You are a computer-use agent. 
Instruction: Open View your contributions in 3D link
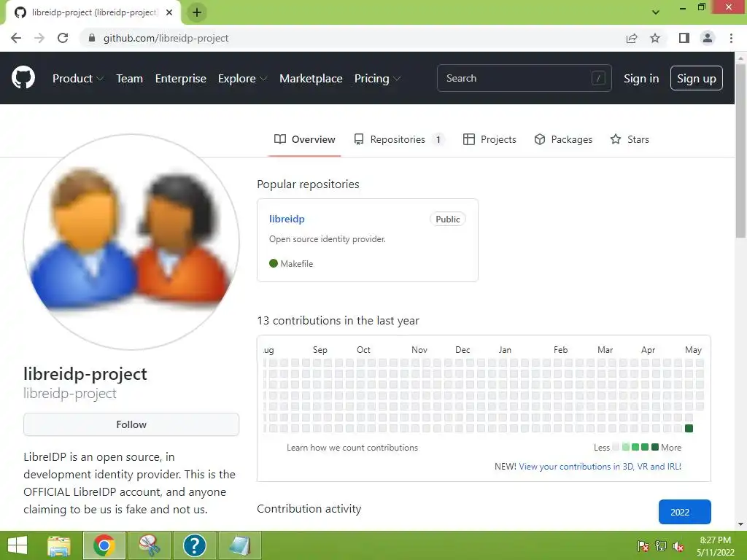coord(600,467)
